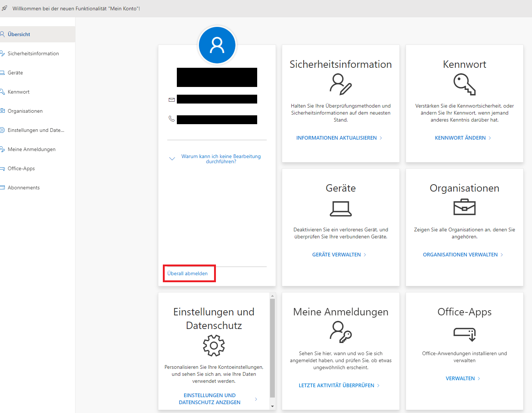Click chevron after Office-Apps VERWALTEN
This screenshot has height=413, width=532.
pyautogui.click(x=479, y=378)
